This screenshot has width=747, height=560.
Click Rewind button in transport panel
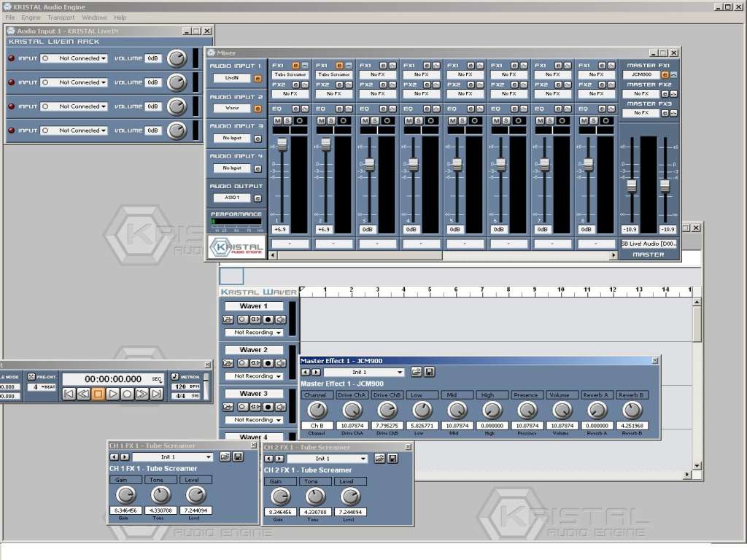[x=83, y=394]
